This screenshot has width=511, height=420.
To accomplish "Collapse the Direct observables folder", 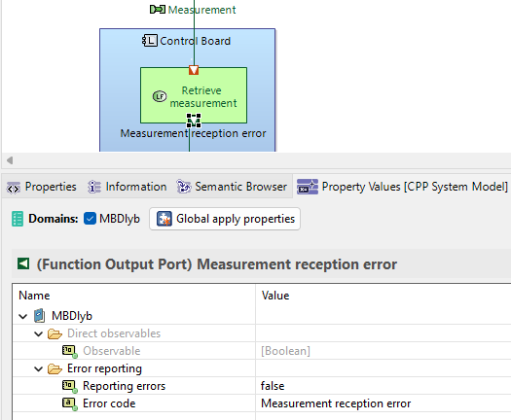I will [x=39, y=333].
